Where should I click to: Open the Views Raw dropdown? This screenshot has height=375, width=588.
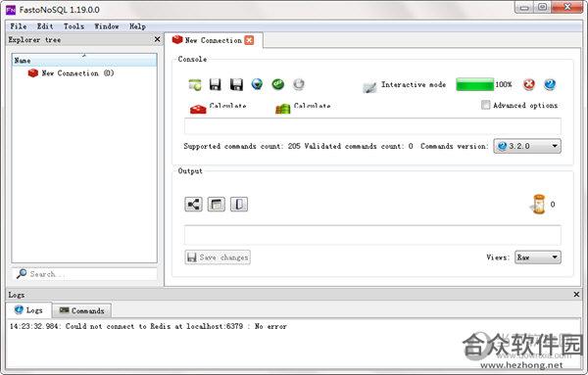coord(538,258)
